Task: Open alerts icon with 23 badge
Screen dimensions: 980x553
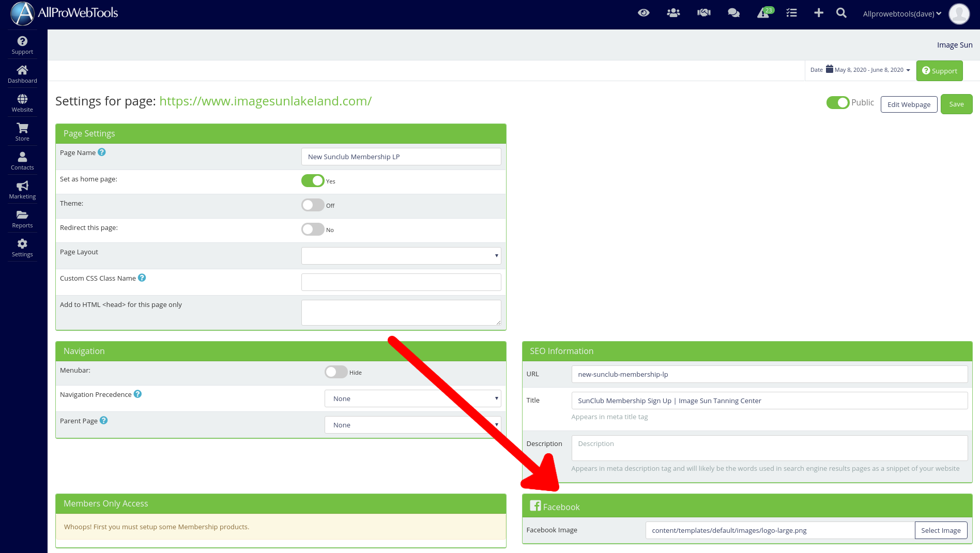Action: tap(764, 12)
